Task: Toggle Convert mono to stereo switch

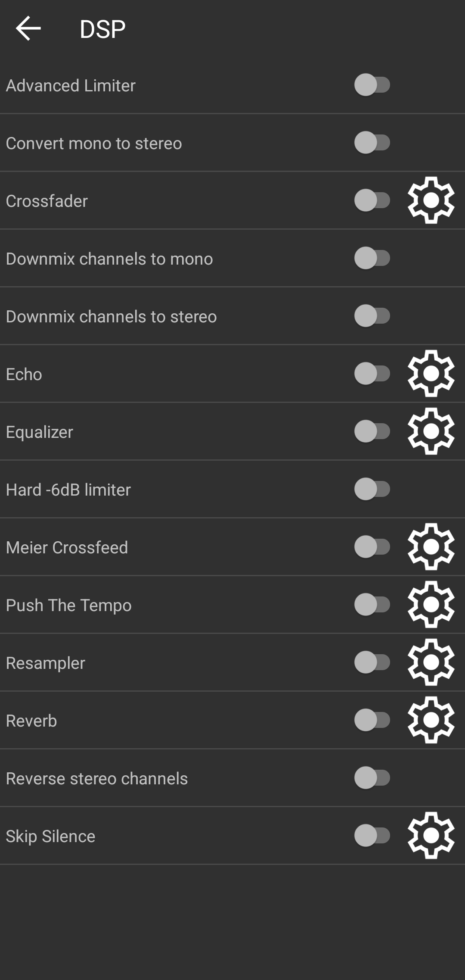Action: [372, 143]
